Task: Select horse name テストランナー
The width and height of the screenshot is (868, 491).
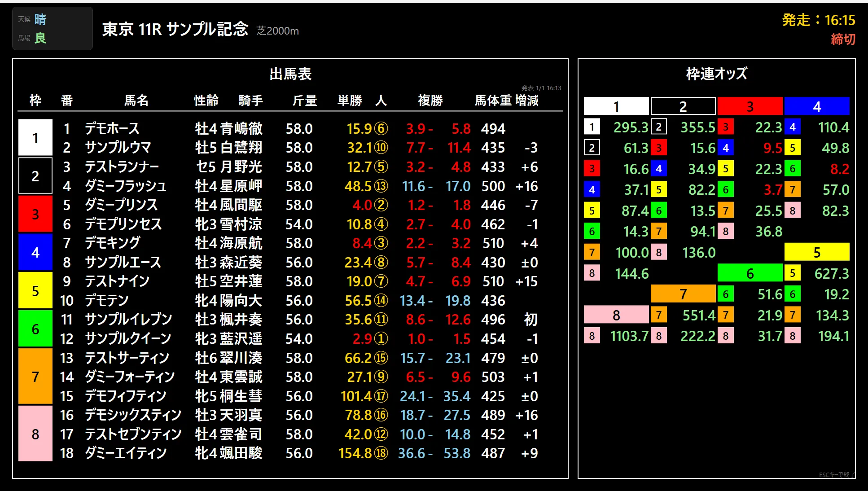Action: pos(122,167)
